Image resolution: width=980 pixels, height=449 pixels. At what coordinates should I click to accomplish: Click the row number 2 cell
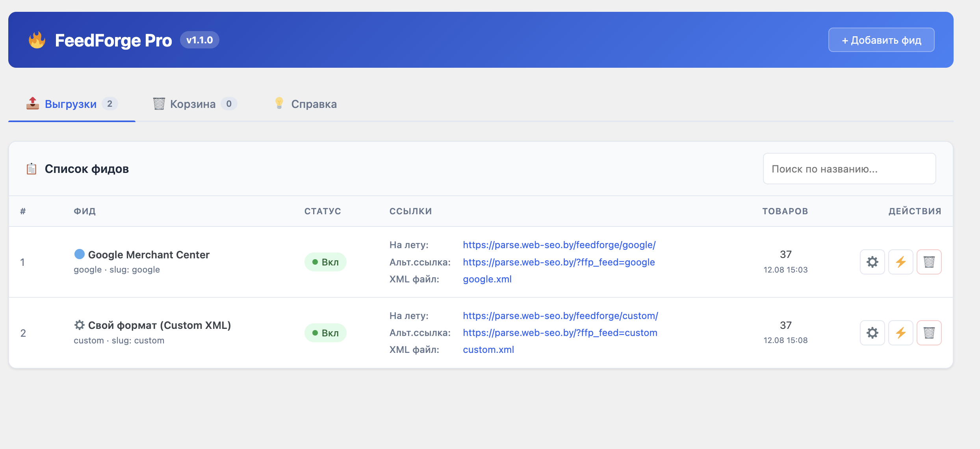click(23, 333)
